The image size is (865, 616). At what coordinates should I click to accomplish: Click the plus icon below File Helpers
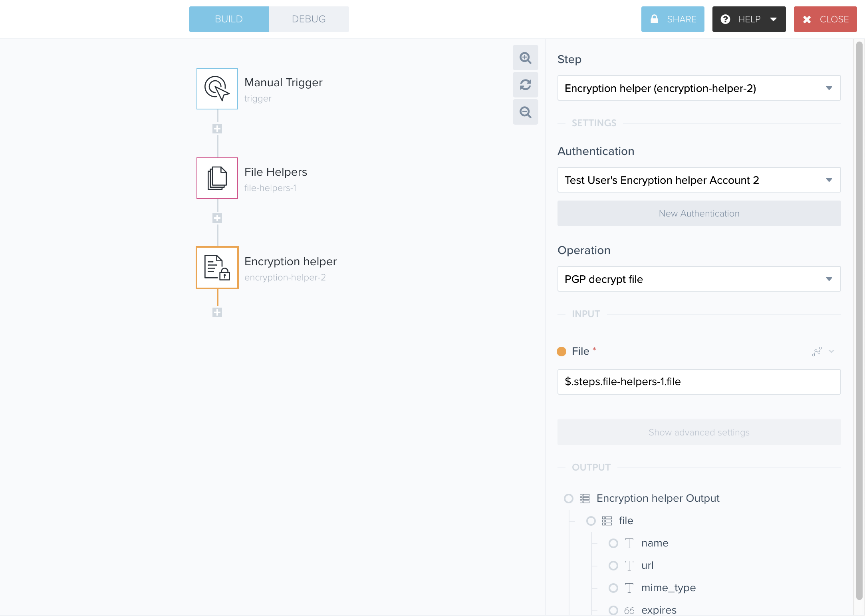pyautogui.click(x=217, y=218)
